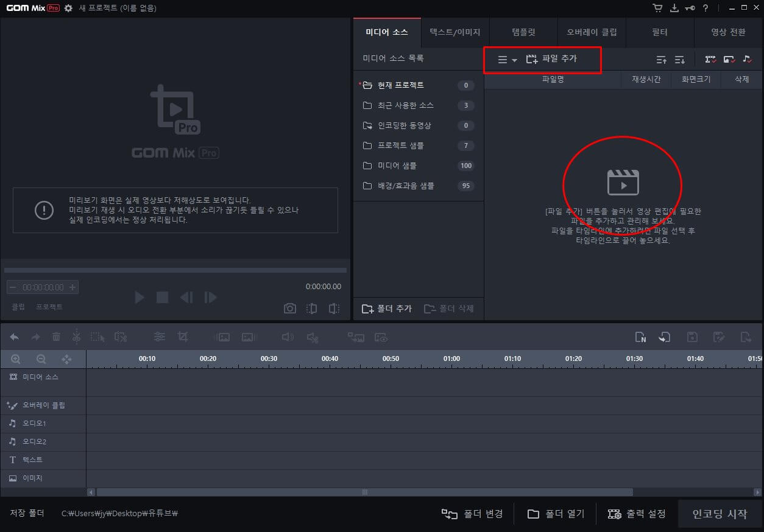The height and width of the screenshot is (532, 764).
Task: Step to previous frame
Action: click(186, 297)
